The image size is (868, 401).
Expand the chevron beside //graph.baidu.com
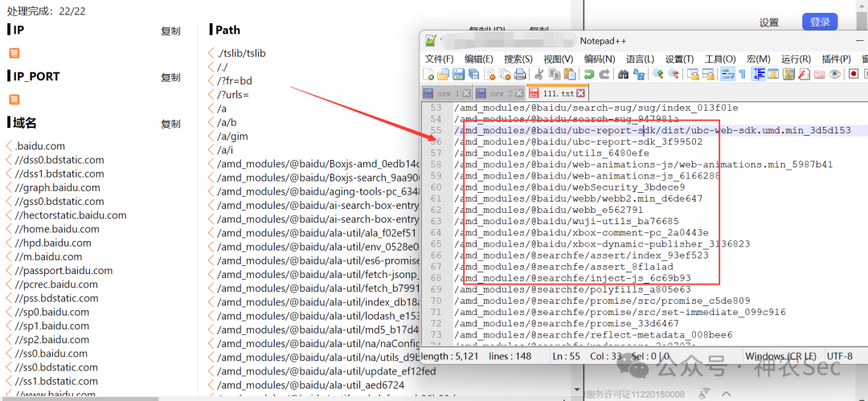click(x=9, y=188)
